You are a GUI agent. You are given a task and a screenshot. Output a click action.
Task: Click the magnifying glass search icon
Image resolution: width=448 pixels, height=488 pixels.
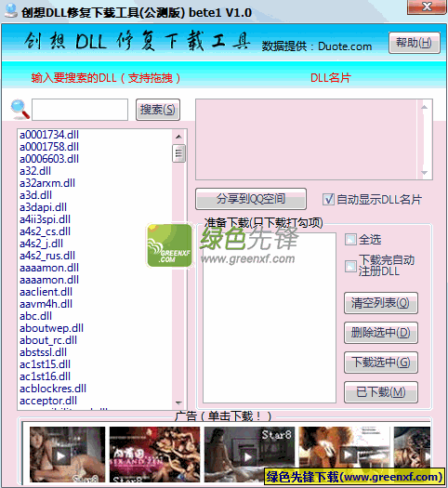[20, 110]
